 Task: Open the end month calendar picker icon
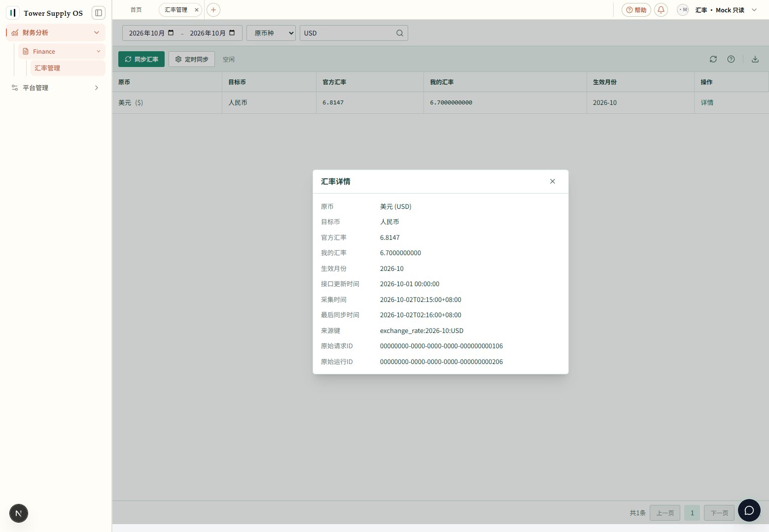pos(232,33)
